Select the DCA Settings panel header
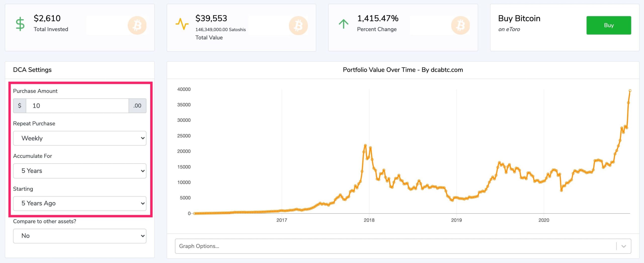This screenshot has width=644, height=263. click(x=32, y=70)
